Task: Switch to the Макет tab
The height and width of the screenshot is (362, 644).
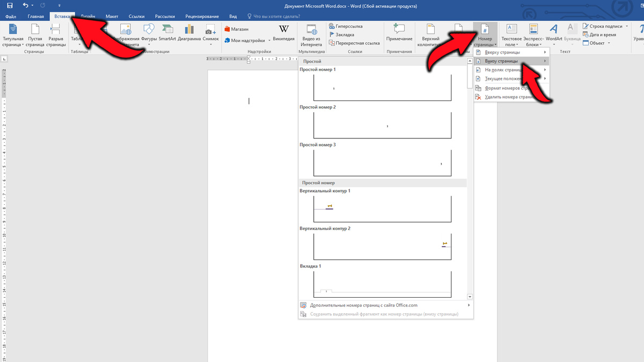Action: [112, 17]
